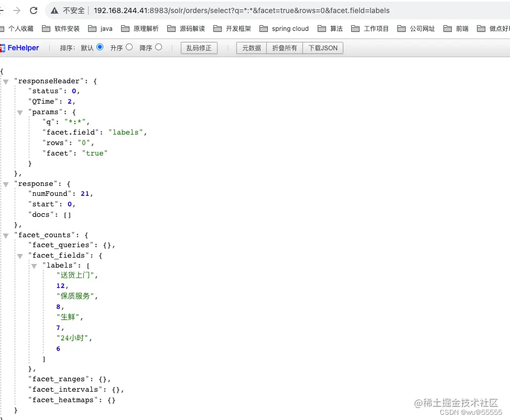Collapse the labels array node
This screenshot has height=420, width=510.
(x=34, y=266)
